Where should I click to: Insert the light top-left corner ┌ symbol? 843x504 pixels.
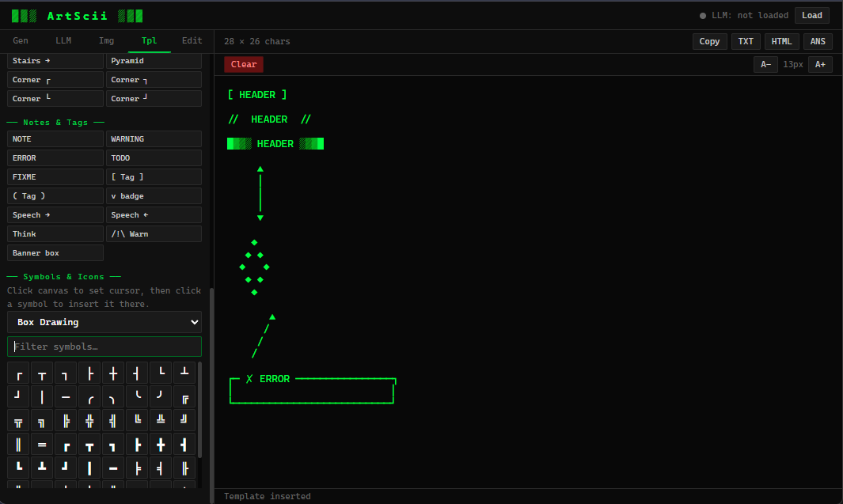pyautogui.click(x=18, y=373)
